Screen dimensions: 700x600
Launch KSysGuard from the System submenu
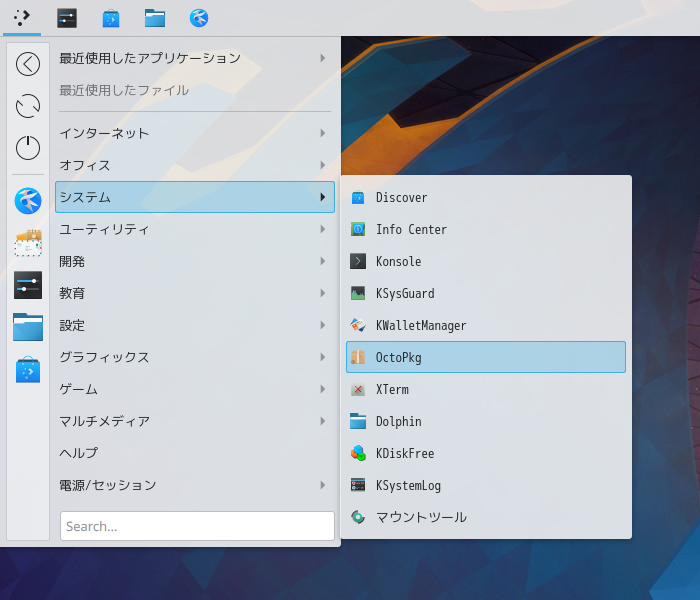486,293
